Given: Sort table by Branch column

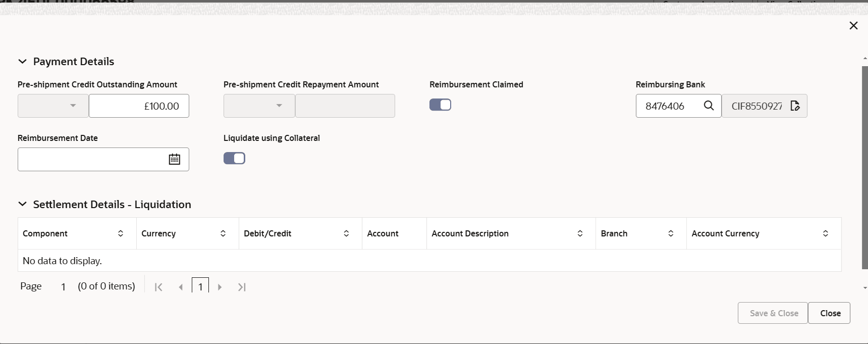Looking at the screenshot, I should point(671,233).
